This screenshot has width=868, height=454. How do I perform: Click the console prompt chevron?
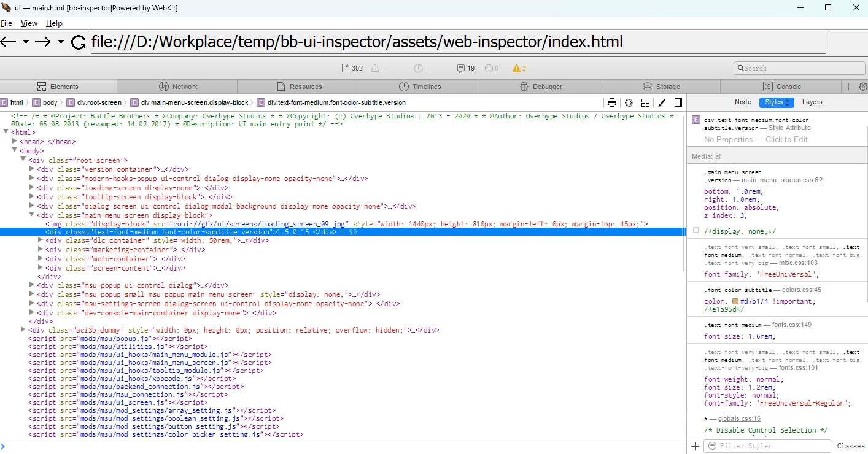(x=3, y=446)
